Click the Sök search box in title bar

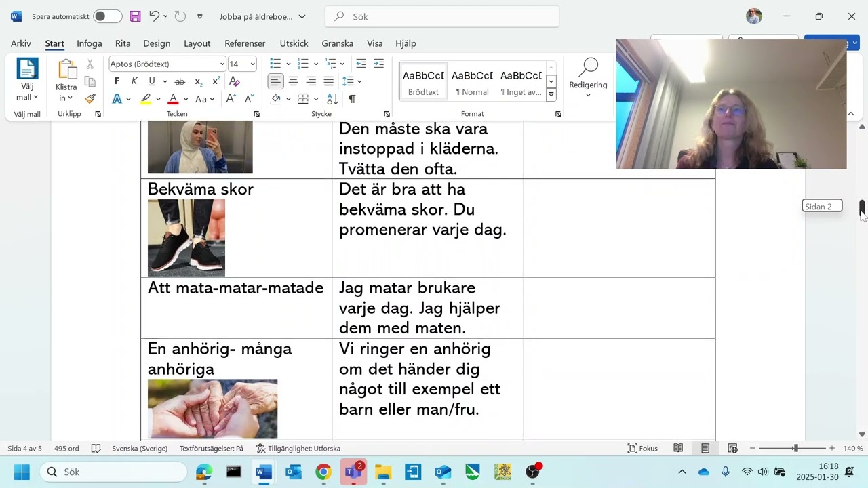442,16
